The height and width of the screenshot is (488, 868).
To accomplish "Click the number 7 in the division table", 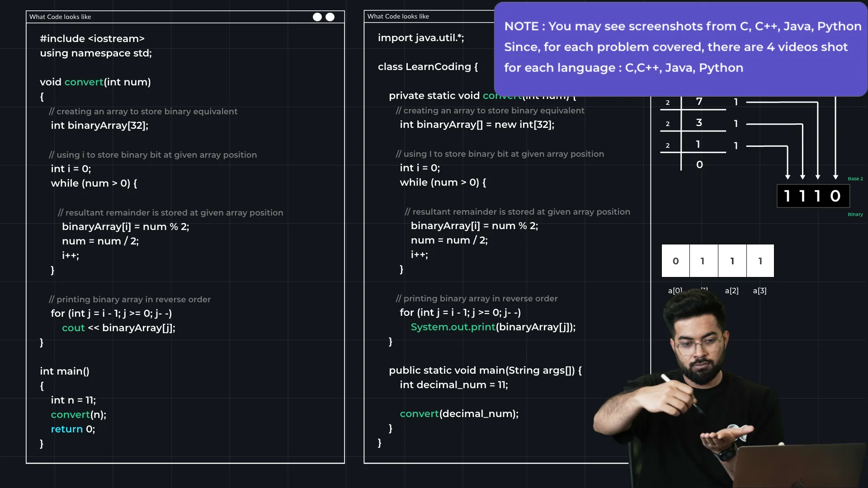I will (x=699, y=101).
